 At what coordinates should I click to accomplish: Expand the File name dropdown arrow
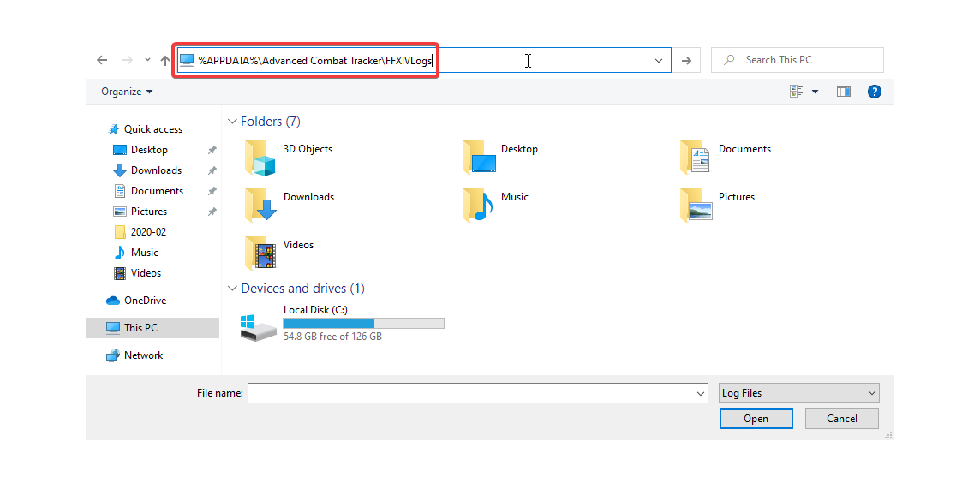point(701,394)
